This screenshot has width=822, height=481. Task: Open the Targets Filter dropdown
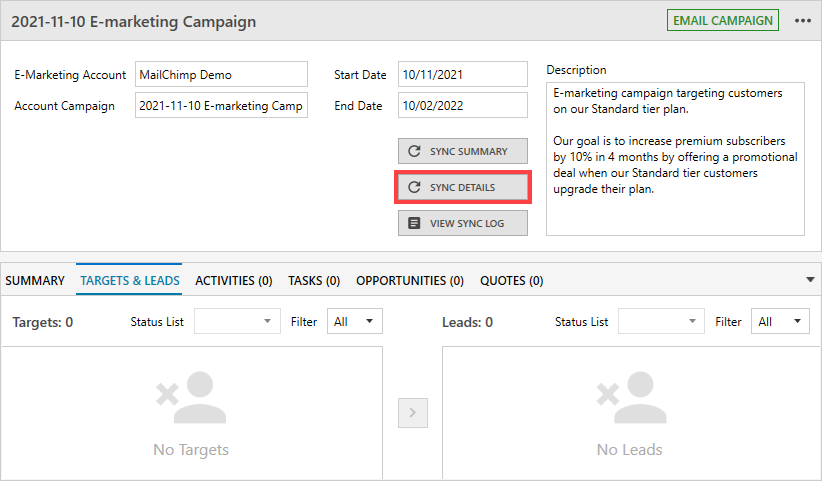[354, 322]
